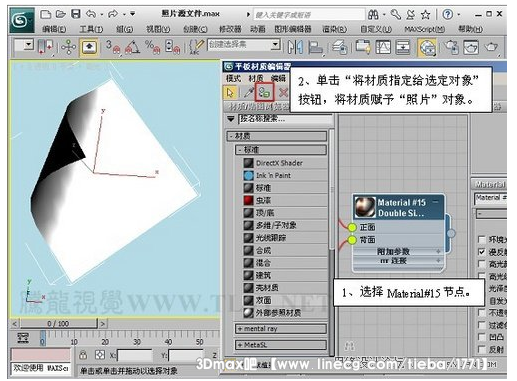The image size is (517, 381).
Task: Toggle the 反射 map checkbox
Action: click(481, 349)
